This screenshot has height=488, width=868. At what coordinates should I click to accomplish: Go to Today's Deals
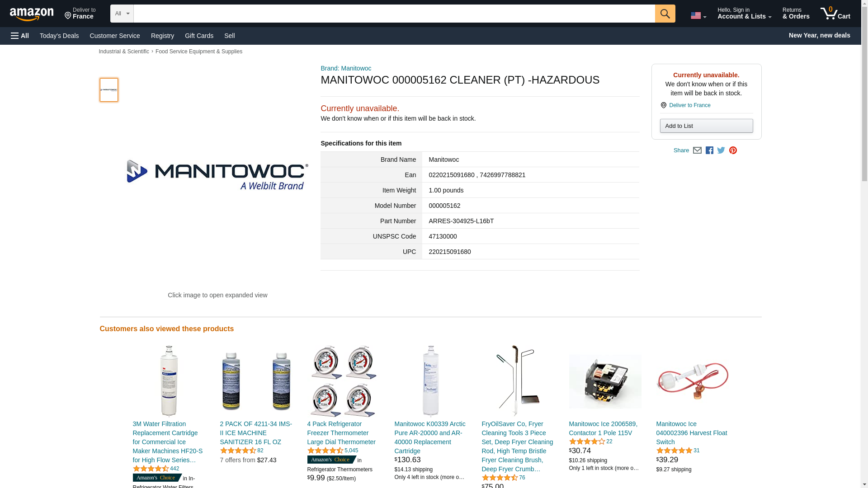point(59,36)
